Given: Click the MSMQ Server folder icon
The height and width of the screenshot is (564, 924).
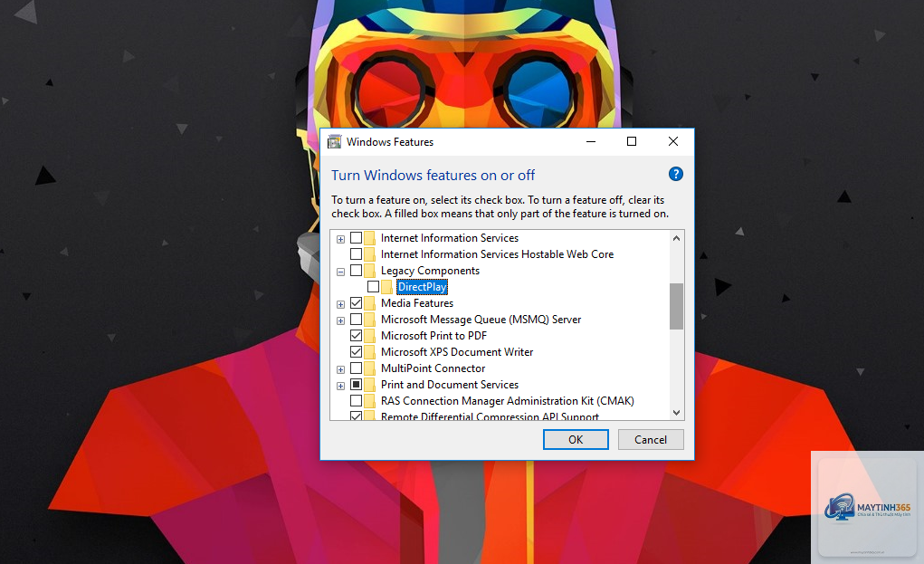Looking at the screenshot, I should tap(369, 320).
